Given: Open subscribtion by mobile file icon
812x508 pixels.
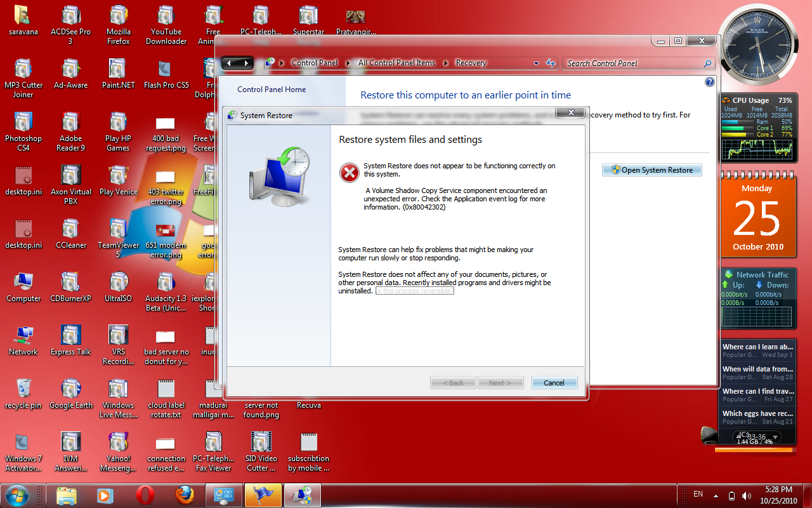Looking at the screenshot, I should [309, 451].
